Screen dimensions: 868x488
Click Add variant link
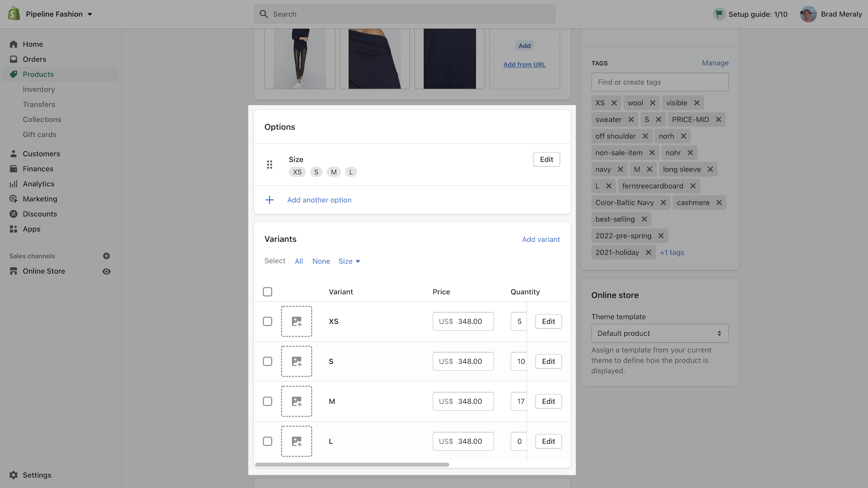coord(541,239)
